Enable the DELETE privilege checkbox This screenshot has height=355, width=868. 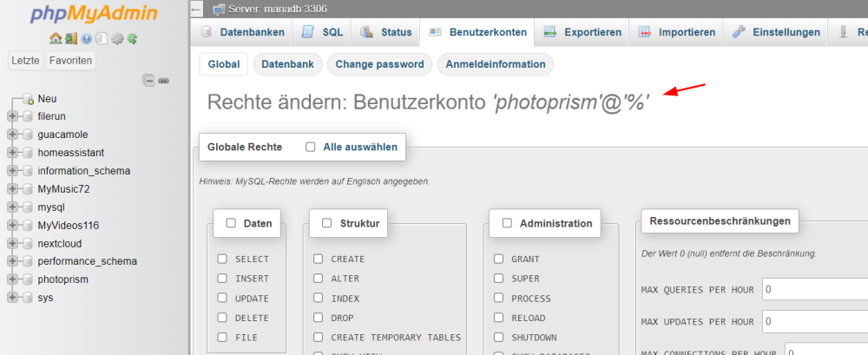coord(222,318)
